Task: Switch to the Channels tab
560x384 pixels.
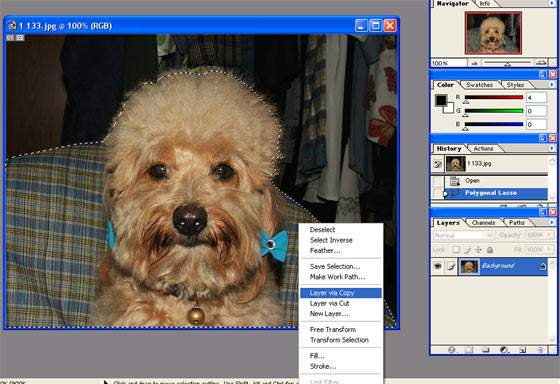Action: point(483,223)
